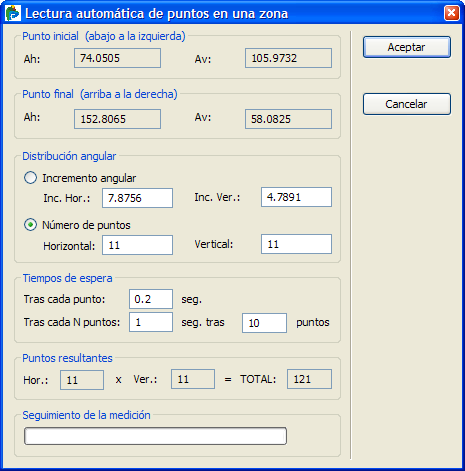Click the 'Inc. Ver.:' label
This screenshot has height=471, width=465.
click(x=217, y=197)
